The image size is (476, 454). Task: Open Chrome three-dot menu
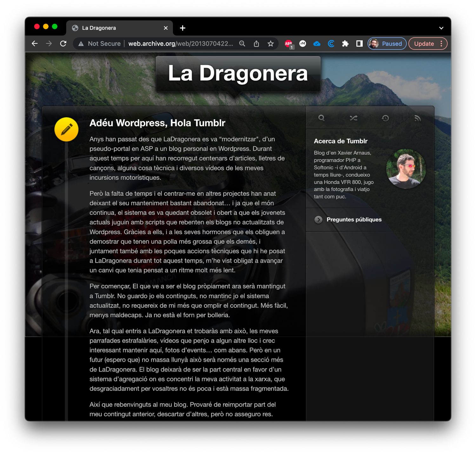point(441,44)
